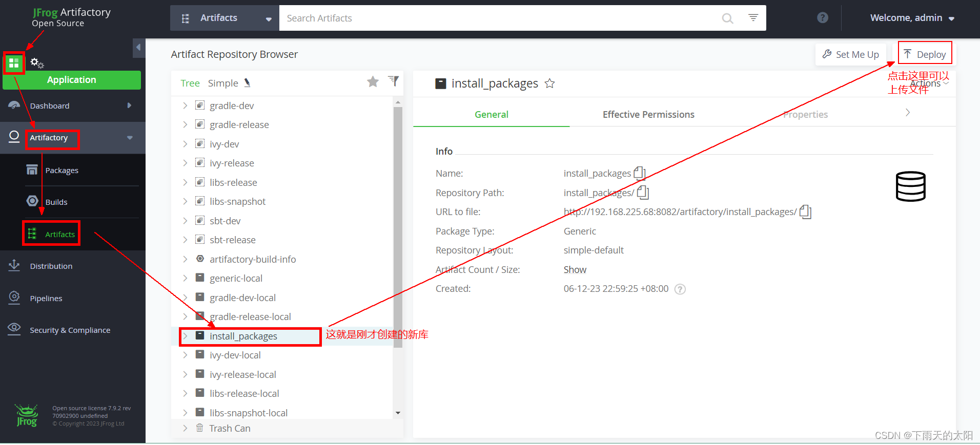Open the Application module grid icon

point(14,63)
